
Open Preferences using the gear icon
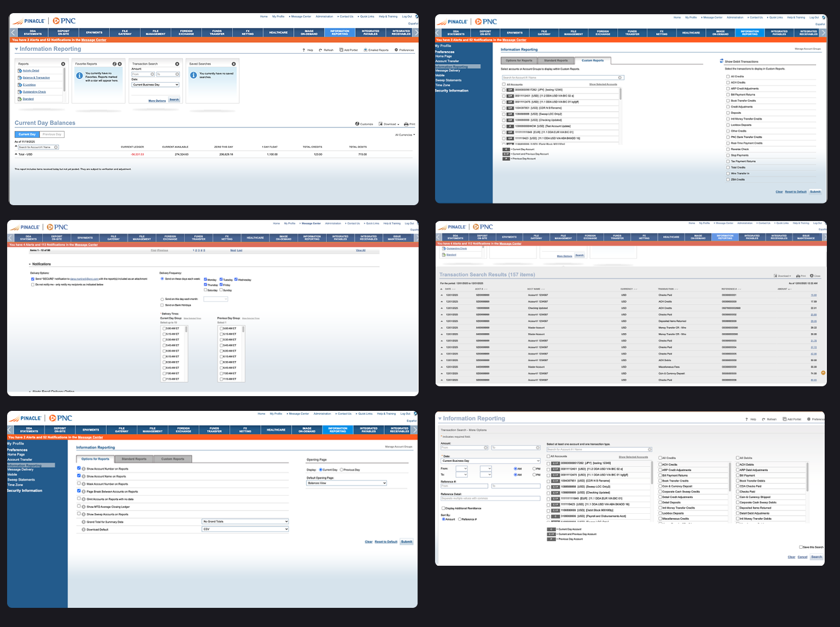[x=396, y=49]
